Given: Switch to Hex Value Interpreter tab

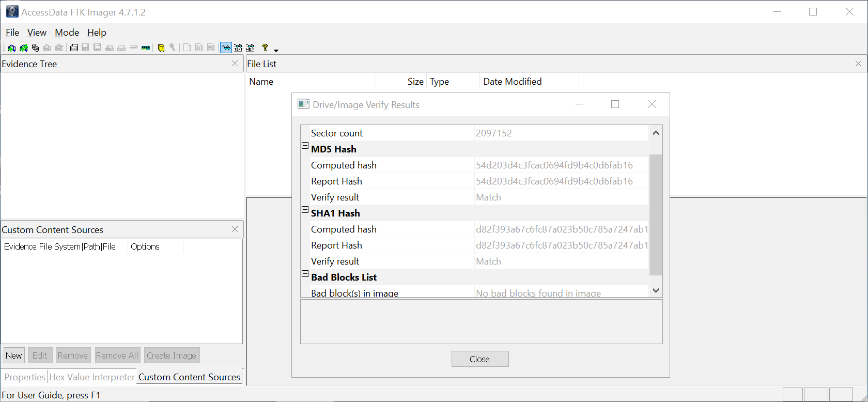Looking at the screenshot, I should click(92, 377).
